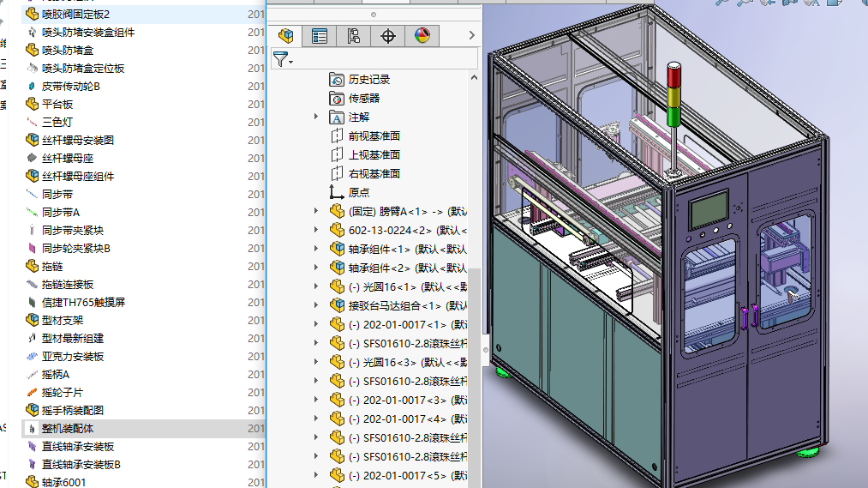Image resolution: width=868 pixels, height=488 pixels.
Task: Open the ConfigurationManager tab icon
Action: pyautogui.click(x=354, y=35)
